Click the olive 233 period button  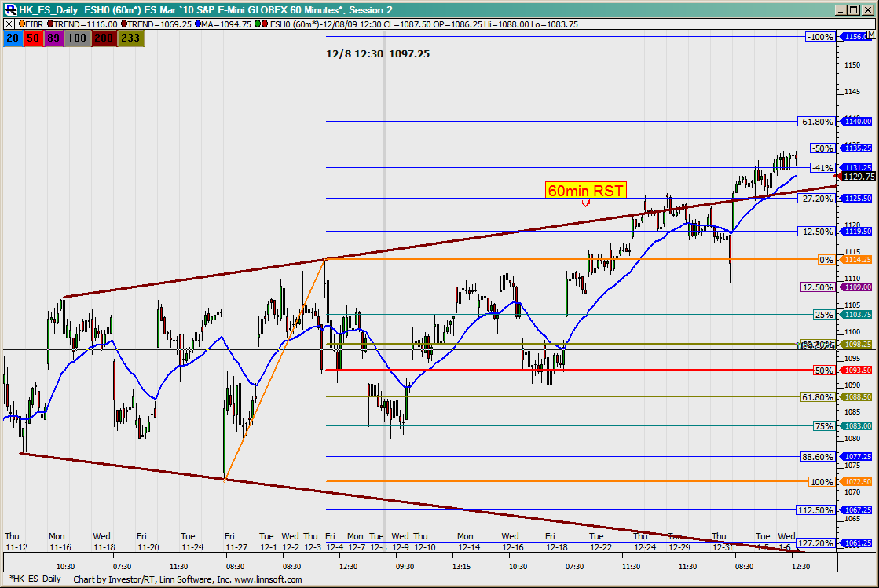(130, 38)
